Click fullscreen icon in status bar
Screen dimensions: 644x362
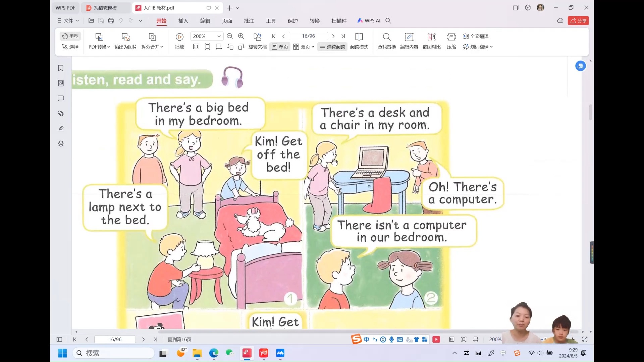coord(585,339)
